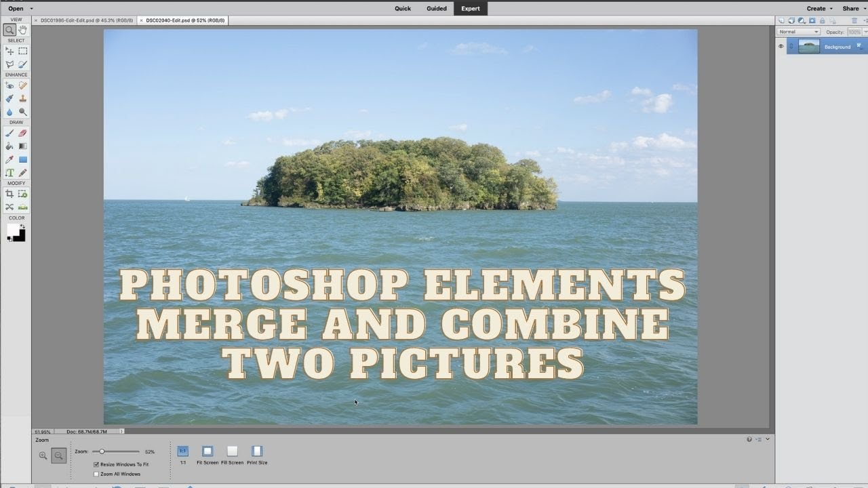Select the Zoom tool in the View section

point(9,30)
